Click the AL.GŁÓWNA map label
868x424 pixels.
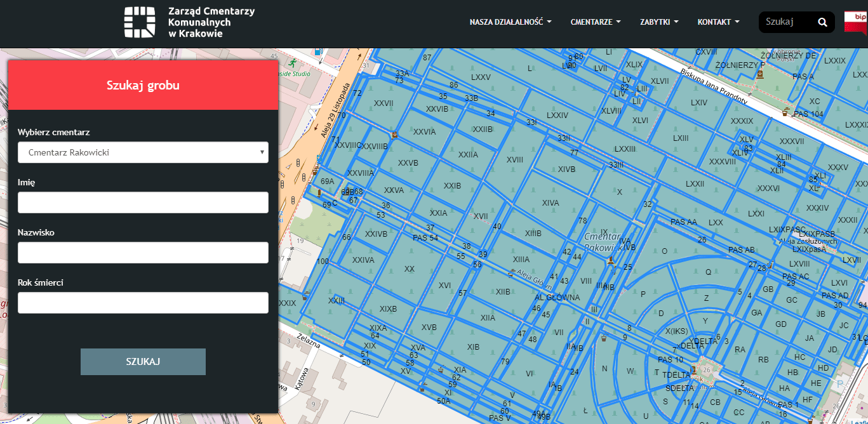point(557,297)
